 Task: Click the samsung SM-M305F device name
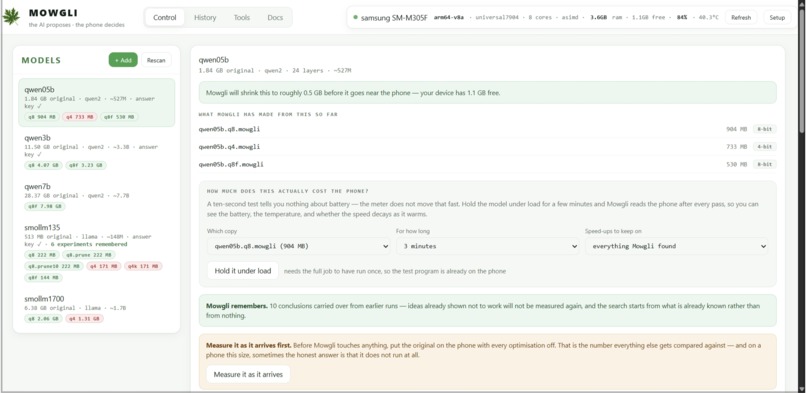tap(394, 17)
